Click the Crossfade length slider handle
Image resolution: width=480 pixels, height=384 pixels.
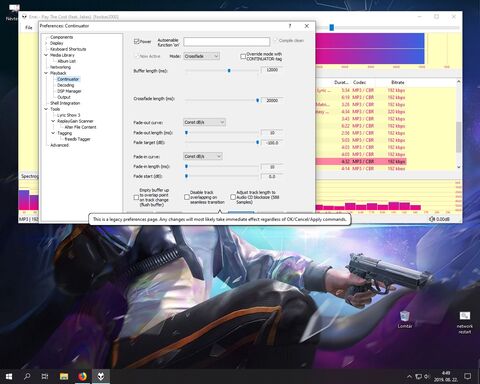[257, 100]
